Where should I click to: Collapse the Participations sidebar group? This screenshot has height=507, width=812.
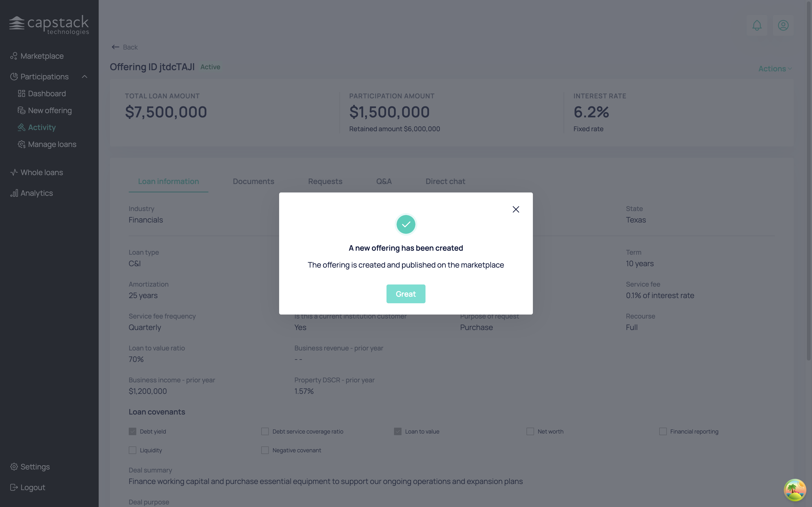coord(85,77)
